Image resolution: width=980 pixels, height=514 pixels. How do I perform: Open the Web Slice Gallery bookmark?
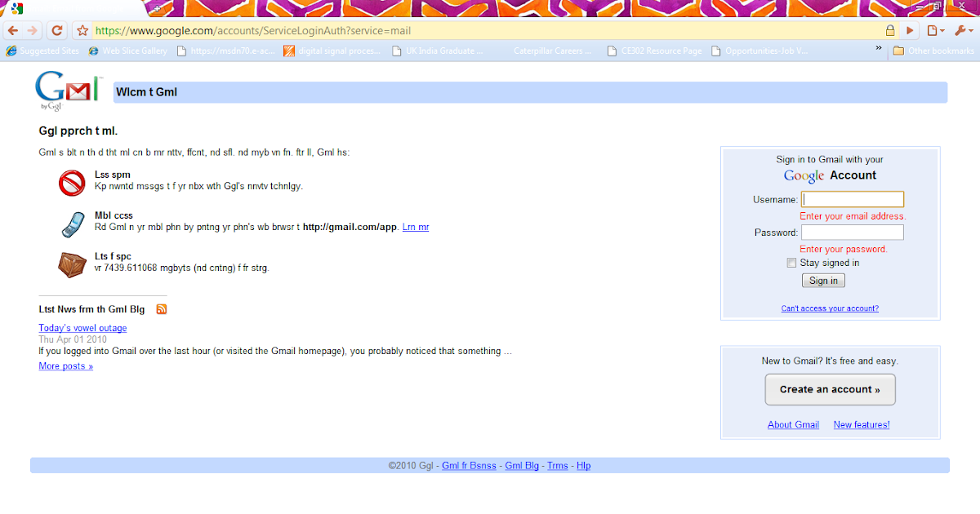click(127, 51)
